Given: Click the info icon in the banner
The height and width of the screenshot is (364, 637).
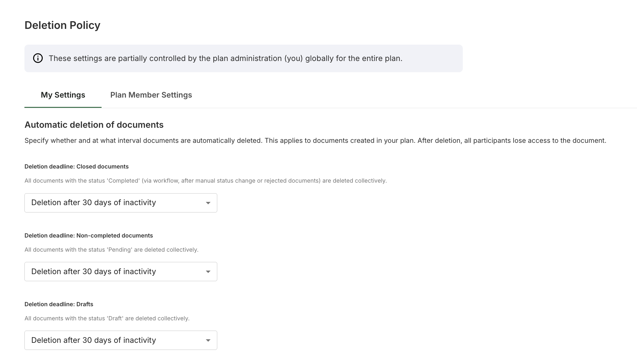Looking at the screenshot, I should coord(38,58).
